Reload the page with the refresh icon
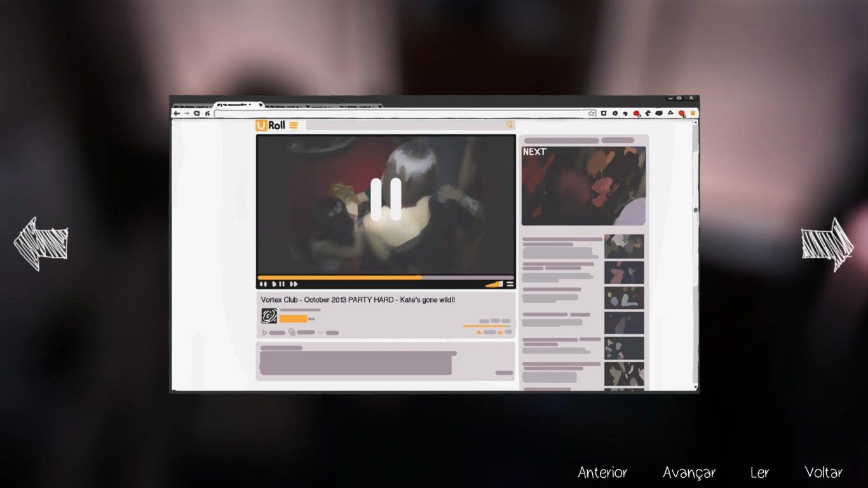Image resolution: width=868 pixels, height=488 pixels. [197, 113]
